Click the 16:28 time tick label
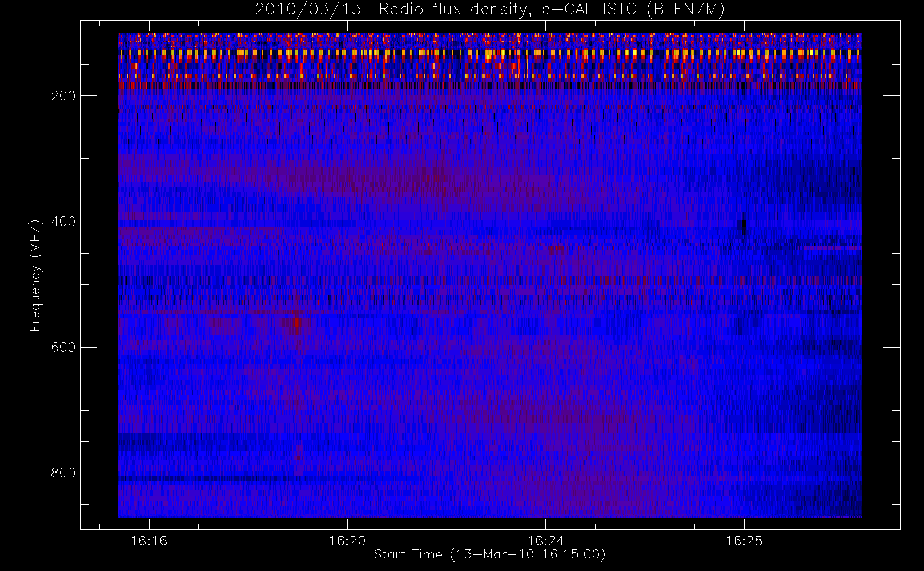The width and height of the screenshot is (924, 571). click(744, 541)
